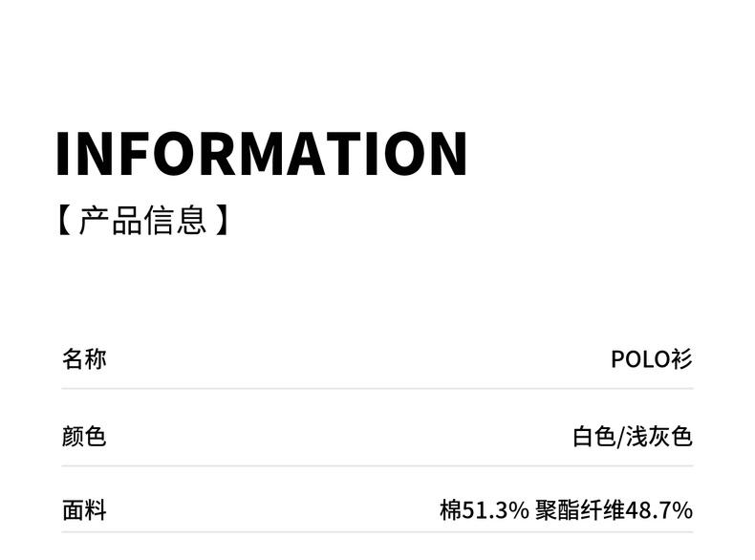
Task: Click the opening bracket before 产品信息
Action: click(64, 221)
